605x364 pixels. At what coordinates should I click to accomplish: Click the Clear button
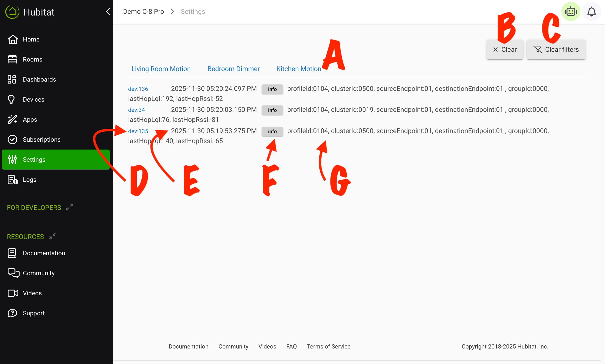point(505,50)
